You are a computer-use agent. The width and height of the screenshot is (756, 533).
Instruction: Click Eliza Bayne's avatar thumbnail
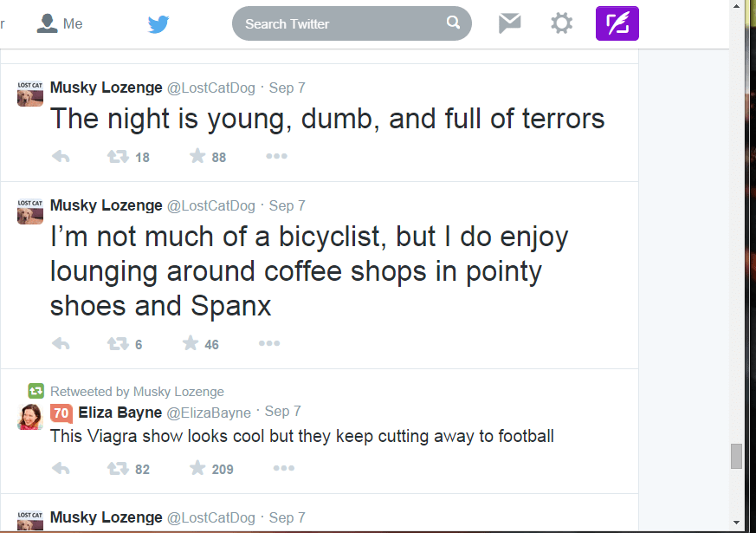click(x=30, y=416)
